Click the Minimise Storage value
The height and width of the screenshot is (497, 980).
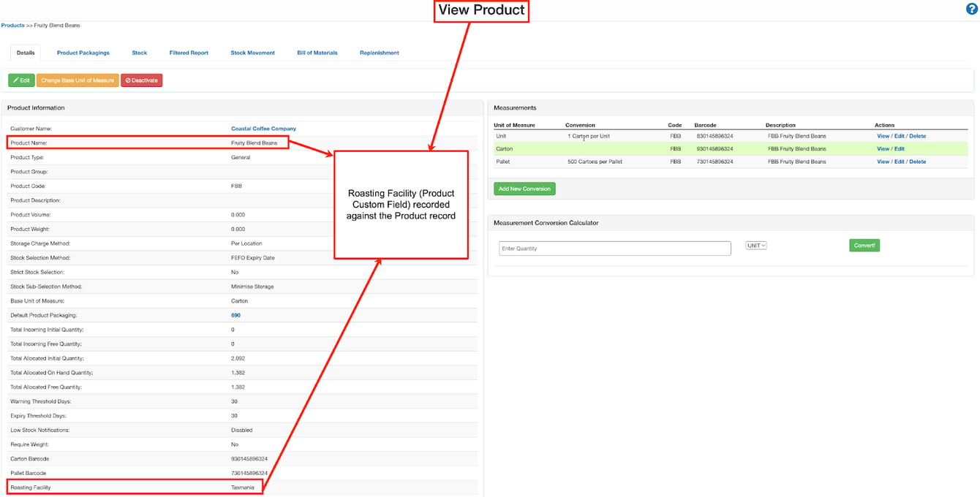coord(252,287)
